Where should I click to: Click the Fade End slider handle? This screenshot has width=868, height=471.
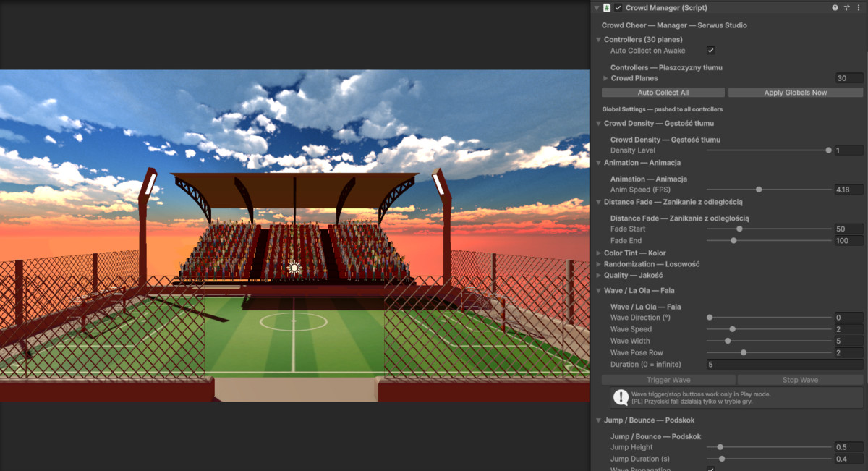point(733,240)
